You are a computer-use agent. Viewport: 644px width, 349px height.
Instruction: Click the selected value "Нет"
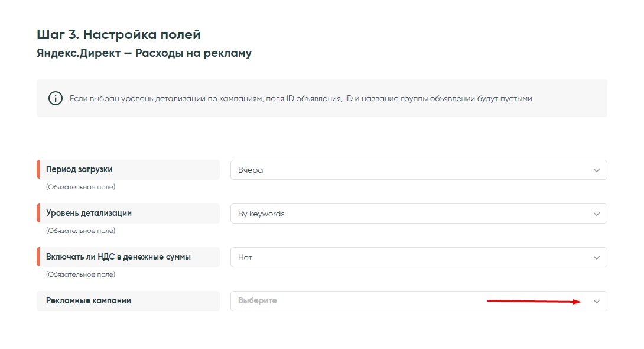click(x=245, y=258)
